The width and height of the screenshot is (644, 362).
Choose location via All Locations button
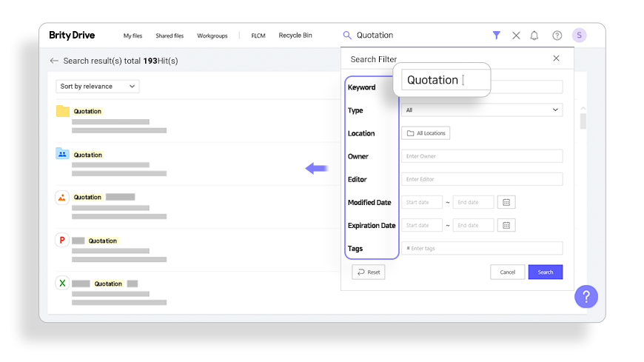426,133
